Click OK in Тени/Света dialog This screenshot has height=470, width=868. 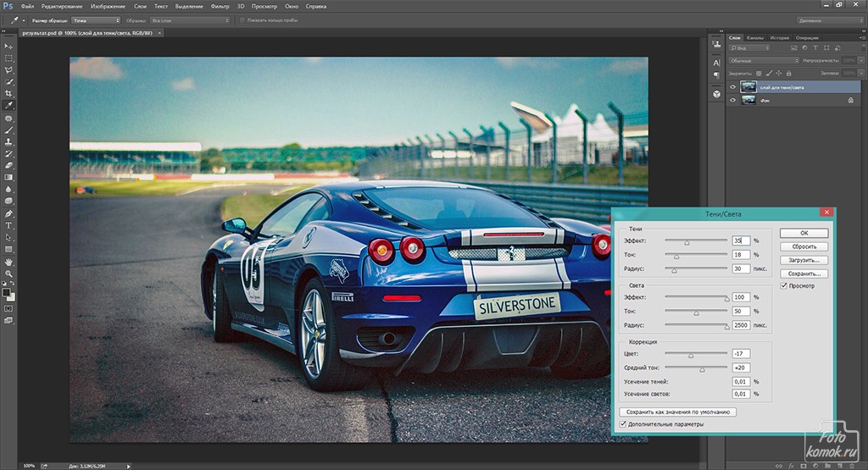click(804, 233)
